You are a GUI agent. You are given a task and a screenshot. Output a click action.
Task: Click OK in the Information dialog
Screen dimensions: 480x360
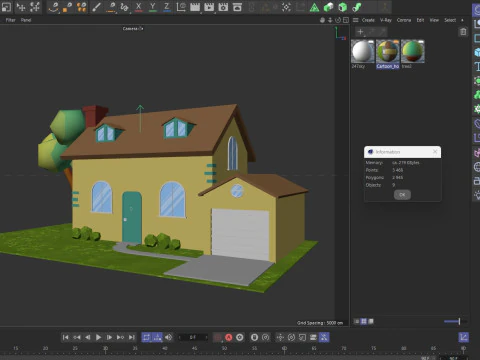402,195
